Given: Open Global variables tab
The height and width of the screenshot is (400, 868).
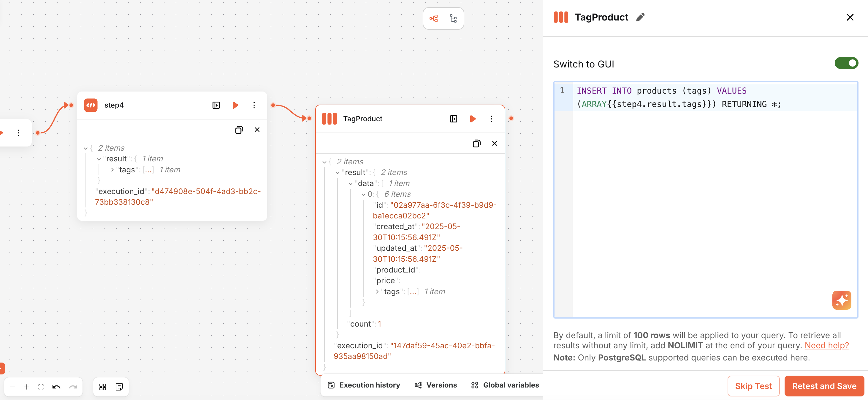Looking at the screenshot, I should click(505, 385).
